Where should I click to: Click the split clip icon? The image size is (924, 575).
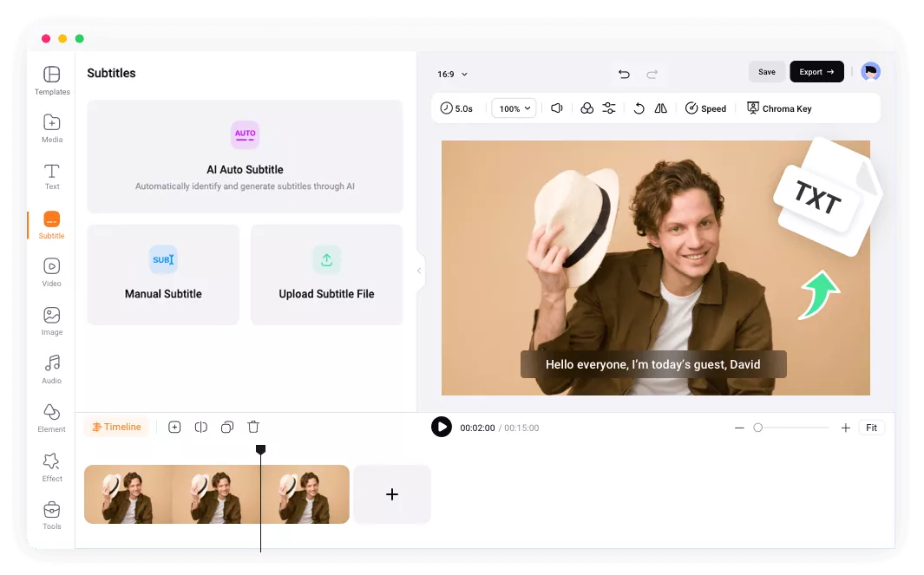200,427
